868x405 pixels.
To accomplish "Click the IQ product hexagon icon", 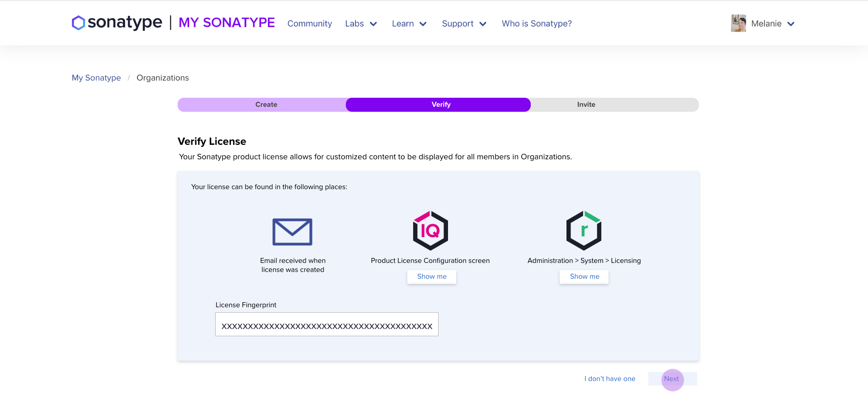I will tap(430, 231).
